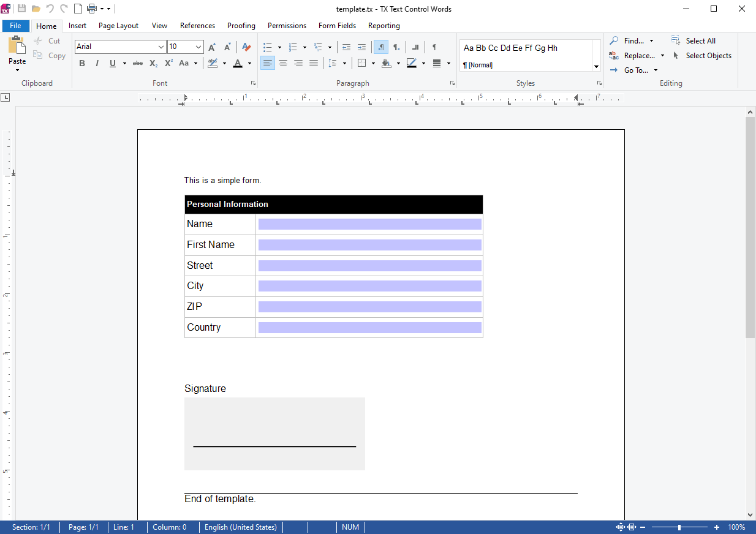The image size is (756, 534).
Task: Click the Copy button
Action: (49, 55)
